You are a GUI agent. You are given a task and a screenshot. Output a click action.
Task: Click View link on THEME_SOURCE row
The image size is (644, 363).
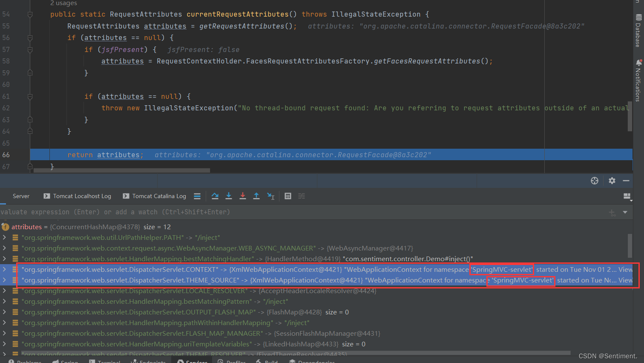pos(625,280)
